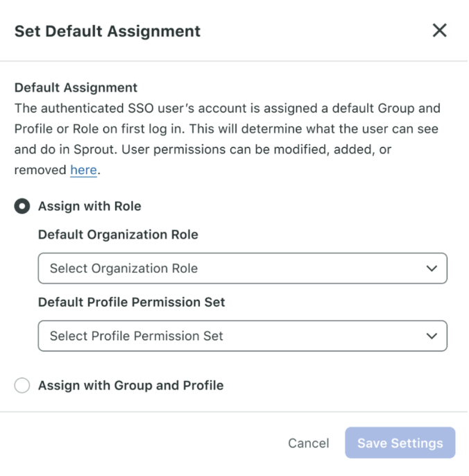Click "Assign with Group and Profile" label text

click(131, 386)
